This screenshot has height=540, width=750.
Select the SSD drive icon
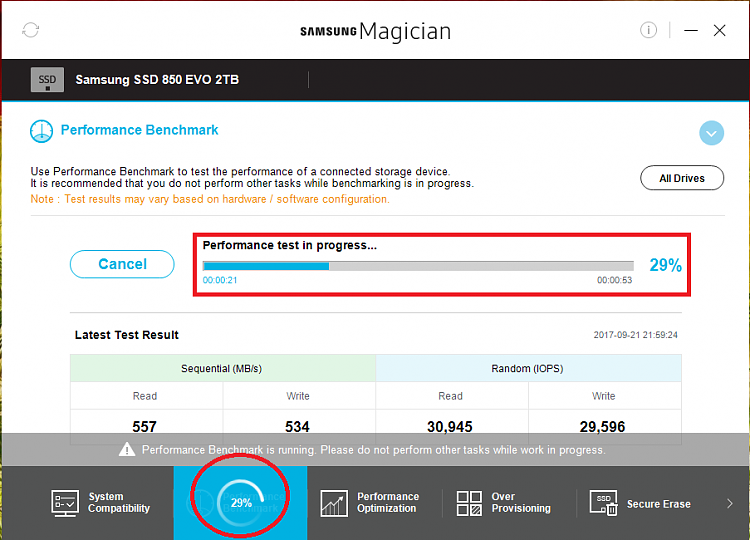(47, 79)
